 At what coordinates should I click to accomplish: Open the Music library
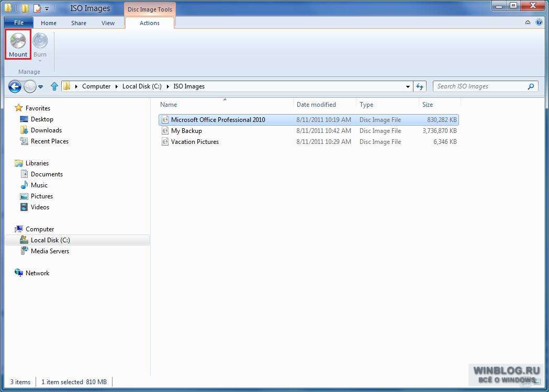[x=39, y=185]
